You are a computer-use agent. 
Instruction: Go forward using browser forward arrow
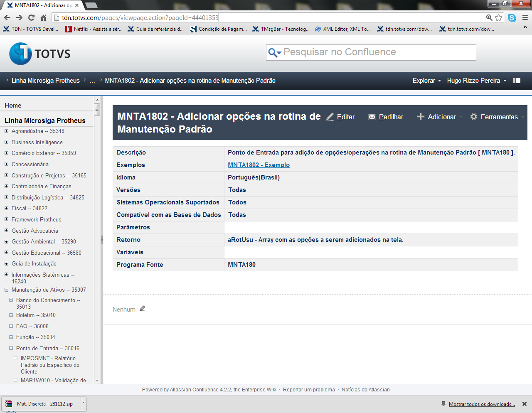[19, 17]
